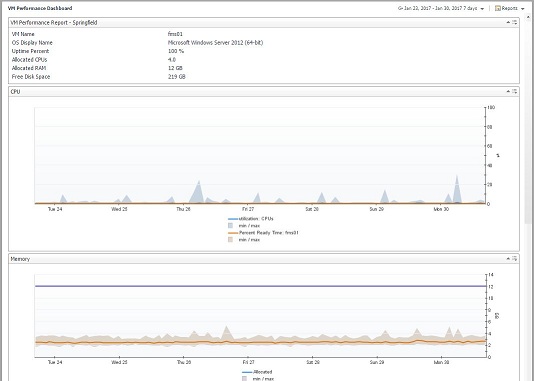Screen dimensions: 534x381
Task: Collapse the VM Performance Report panel
Action: tap(508, 22)
